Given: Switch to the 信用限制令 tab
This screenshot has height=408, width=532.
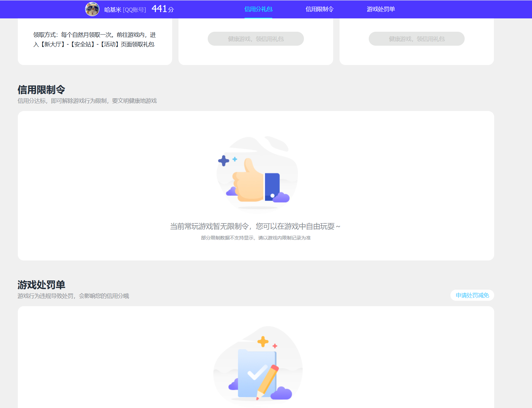Looking at the screenshot, I should click(x=320, y=9).
